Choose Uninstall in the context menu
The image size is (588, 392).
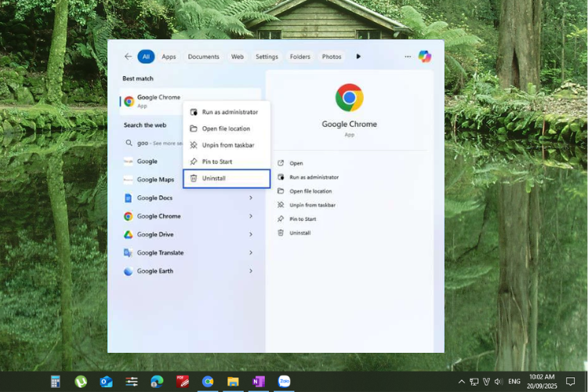coord(227,179)
